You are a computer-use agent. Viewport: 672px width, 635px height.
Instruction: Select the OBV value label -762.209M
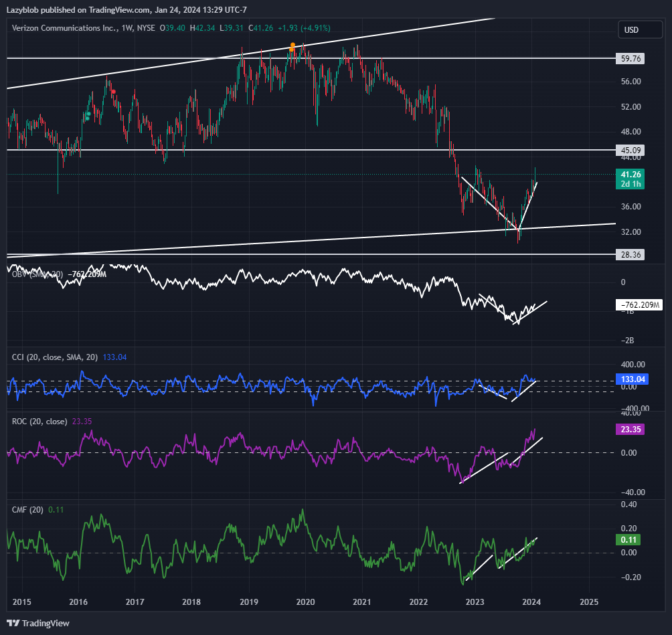coord(639,305)
